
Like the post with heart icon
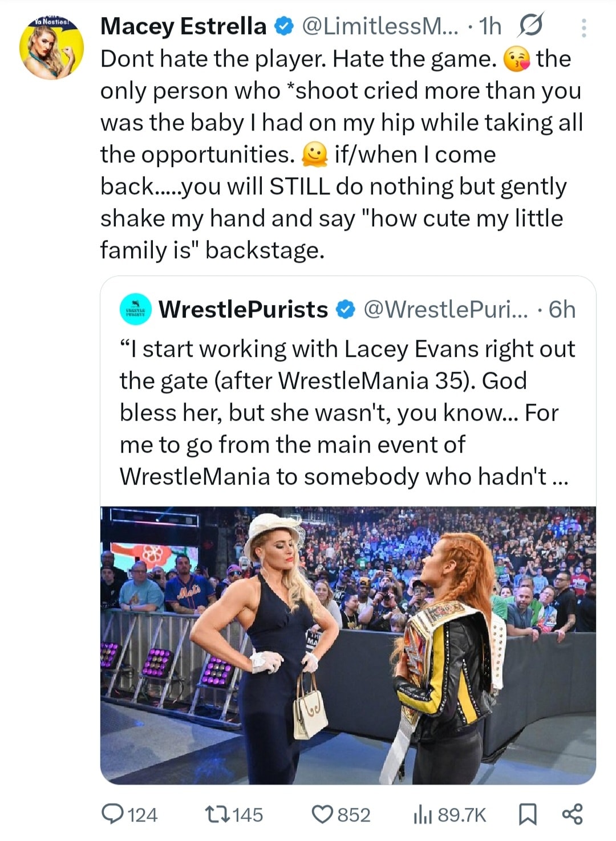coord(322,814)
